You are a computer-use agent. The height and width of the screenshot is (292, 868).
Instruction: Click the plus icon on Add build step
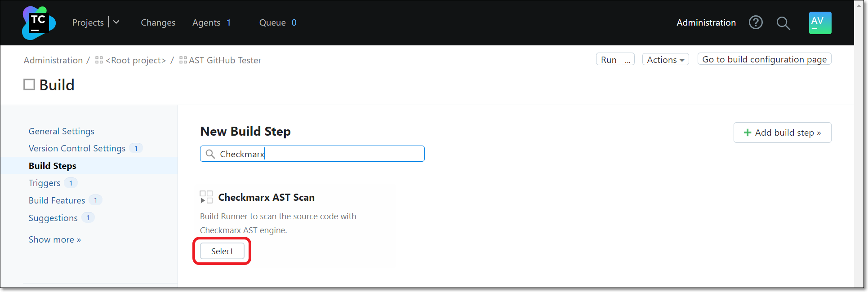(747, 133)
